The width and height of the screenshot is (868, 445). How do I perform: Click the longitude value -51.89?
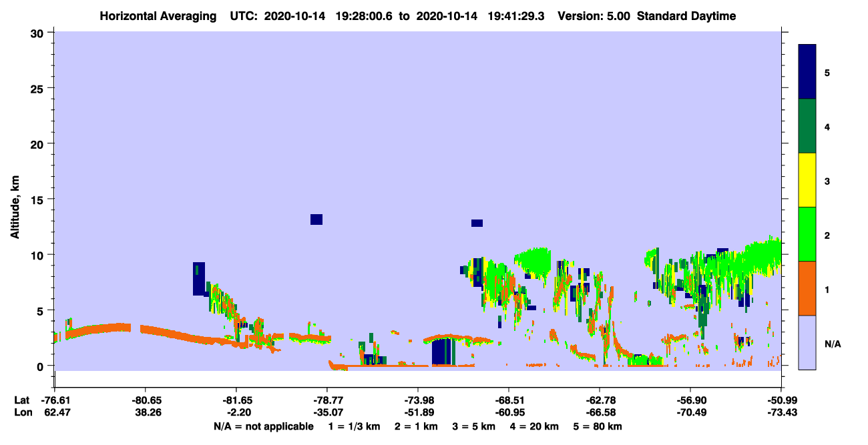(418, 413)
